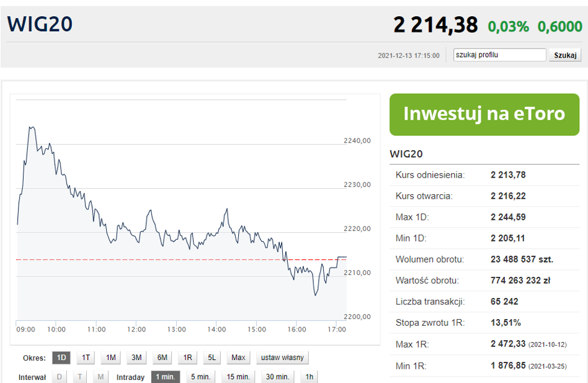
Task: Click the 09:00 time axis label
Action: [25, 330]
